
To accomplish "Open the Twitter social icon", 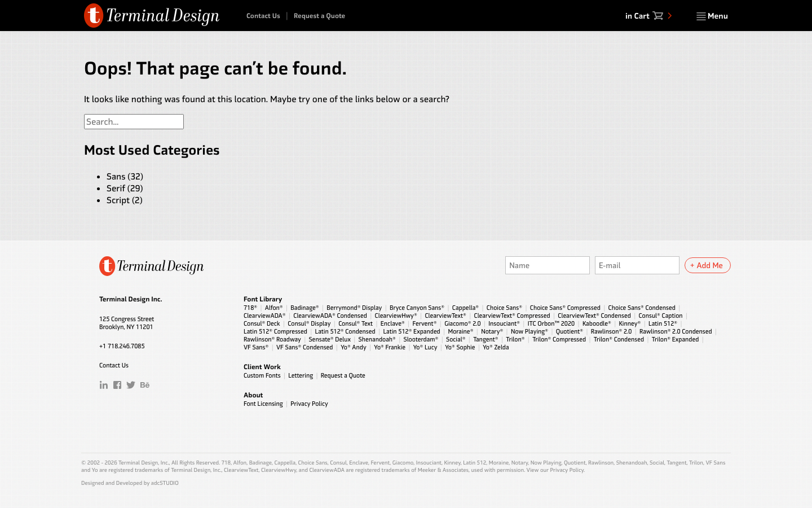I will [130, 385].
